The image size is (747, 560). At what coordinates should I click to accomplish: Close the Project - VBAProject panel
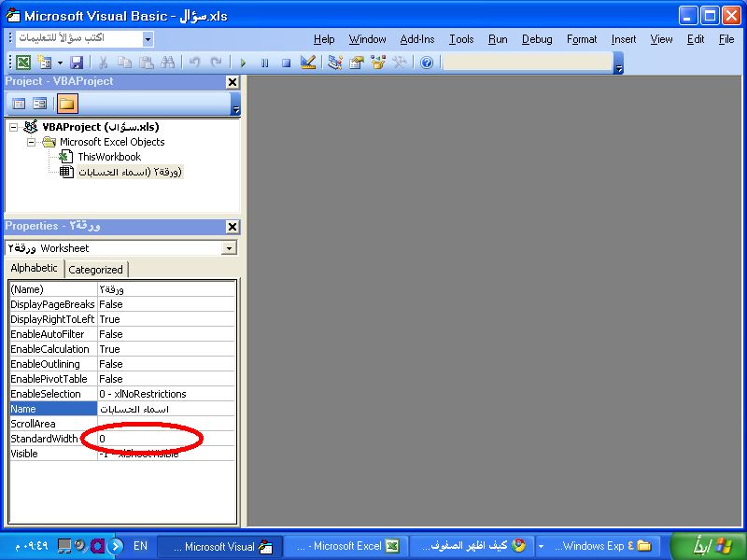pos(232,82)
